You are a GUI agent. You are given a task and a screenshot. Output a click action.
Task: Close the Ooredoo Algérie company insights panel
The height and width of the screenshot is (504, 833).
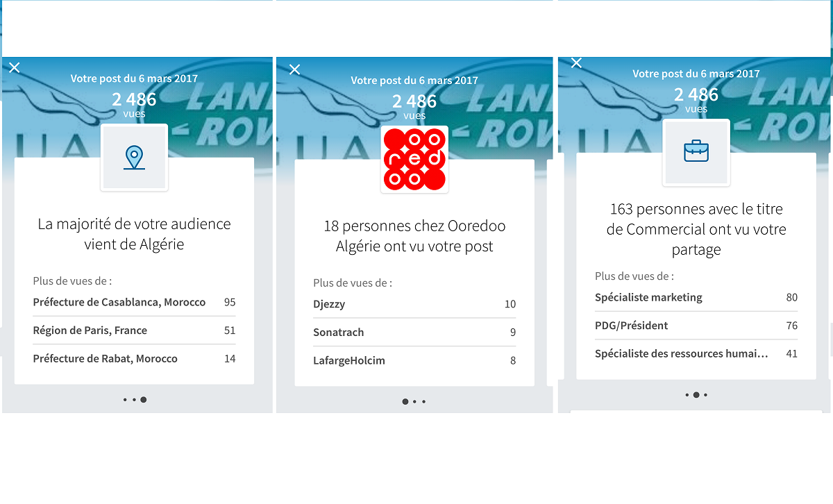pos(295,69)
